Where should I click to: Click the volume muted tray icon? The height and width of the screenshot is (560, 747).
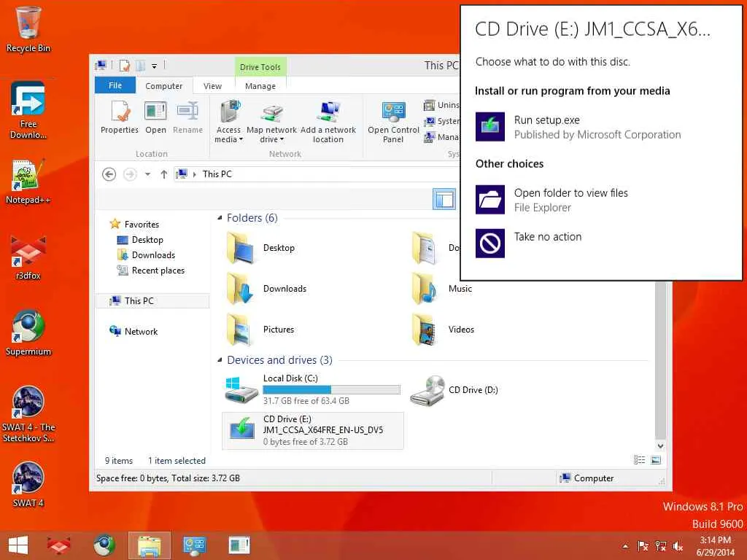pos(678,546)
